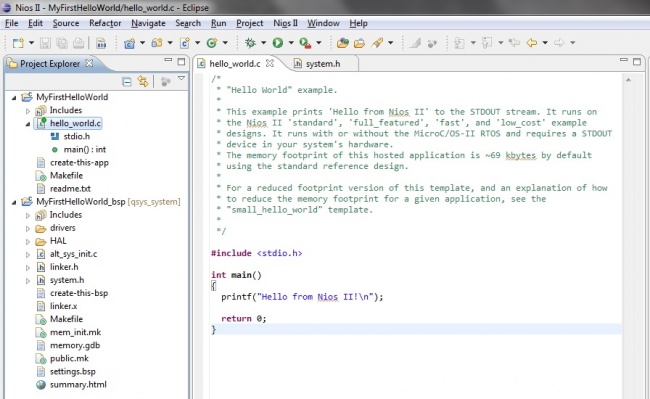The height and width of the screenshot is (399, 650).
Task: Open the Project Explorer View Menu triangle
Action: 181,78
